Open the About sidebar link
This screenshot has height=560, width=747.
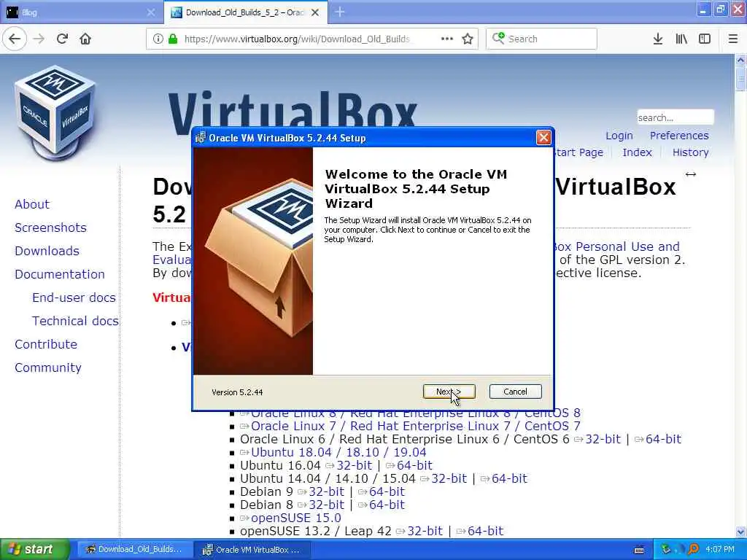point(32,204)
